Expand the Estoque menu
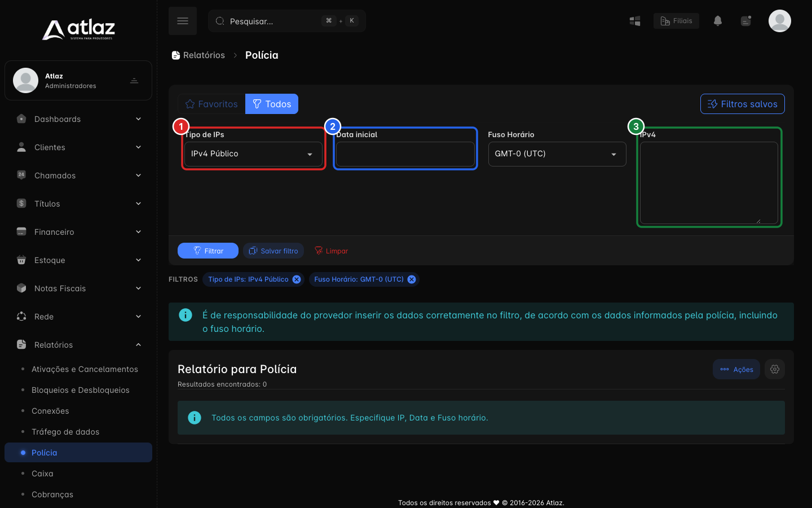This screenshot has height=508, width=812. [x=78, y=260]
